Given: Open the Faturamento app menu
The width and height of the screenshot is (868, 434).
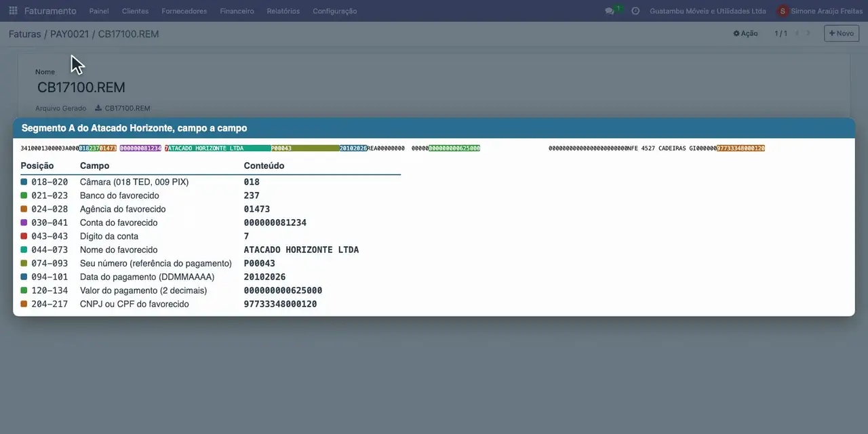Looking at the screenshot, I should (49, 11).
